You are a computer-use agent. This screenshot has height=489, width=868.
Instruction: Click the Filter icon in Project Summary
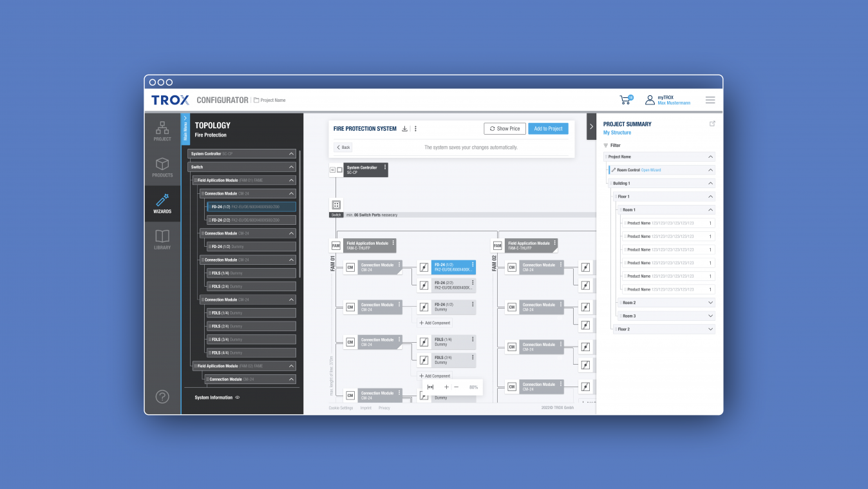605,146
